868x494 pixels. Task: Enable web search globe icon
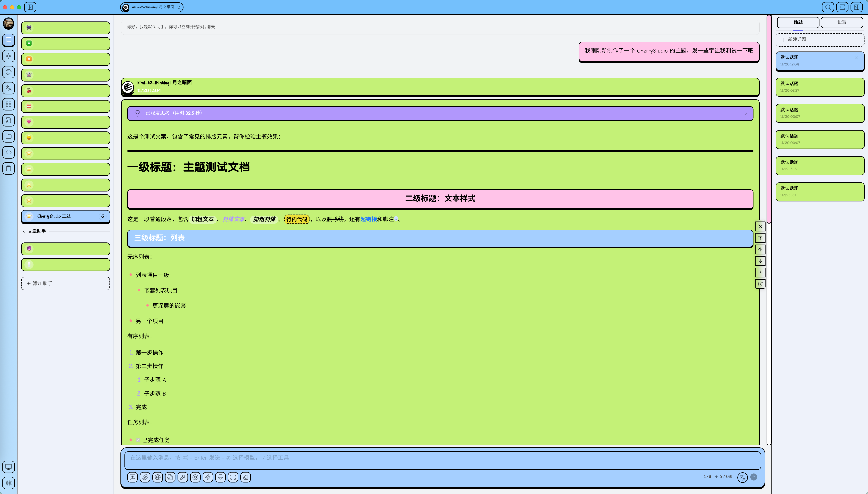click(157, 477)
